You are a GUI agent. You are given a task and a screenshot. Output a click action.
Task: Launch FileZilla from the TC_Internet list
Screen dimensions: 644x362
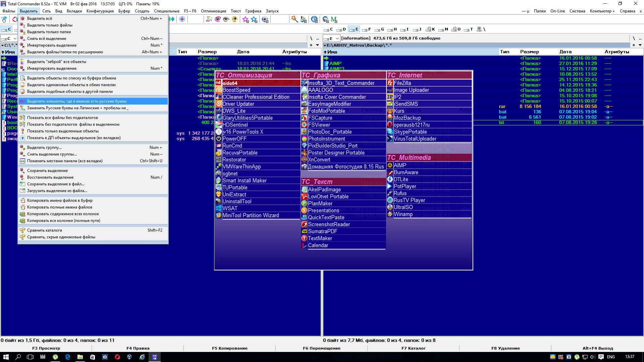point(429,83)
